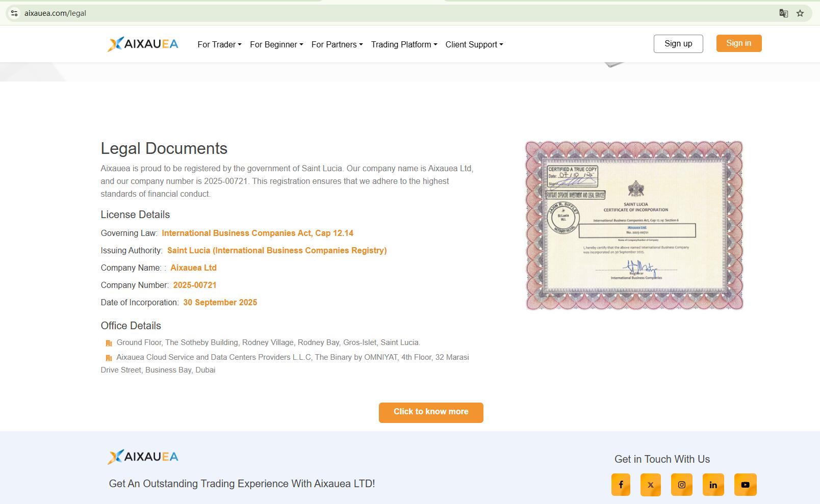Open the Trading Platform menu

(x=404, y=44)
